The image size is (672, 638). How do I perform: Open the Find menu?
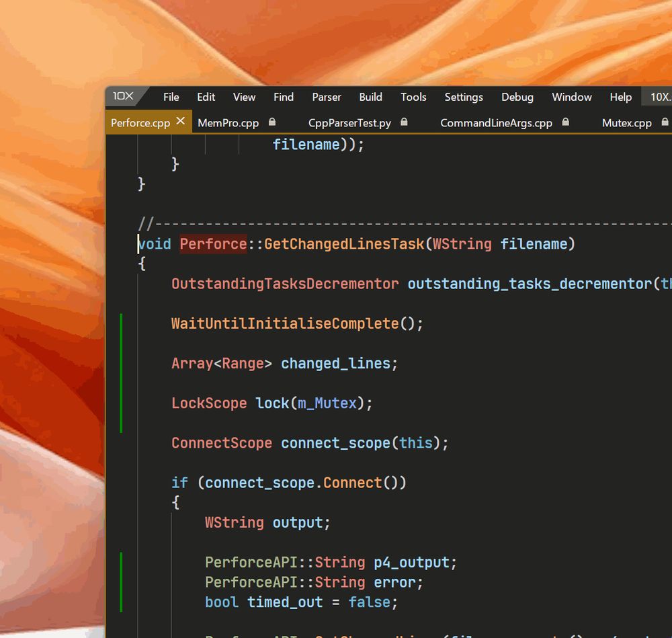[284, 97]
